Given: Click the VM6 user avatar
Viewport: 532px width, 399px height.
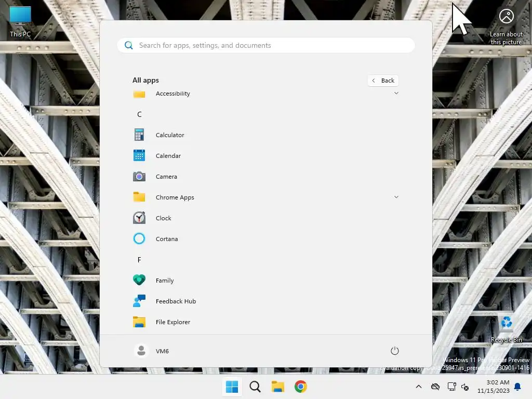Looking at the screenshot, I should (x=141, y=351).
